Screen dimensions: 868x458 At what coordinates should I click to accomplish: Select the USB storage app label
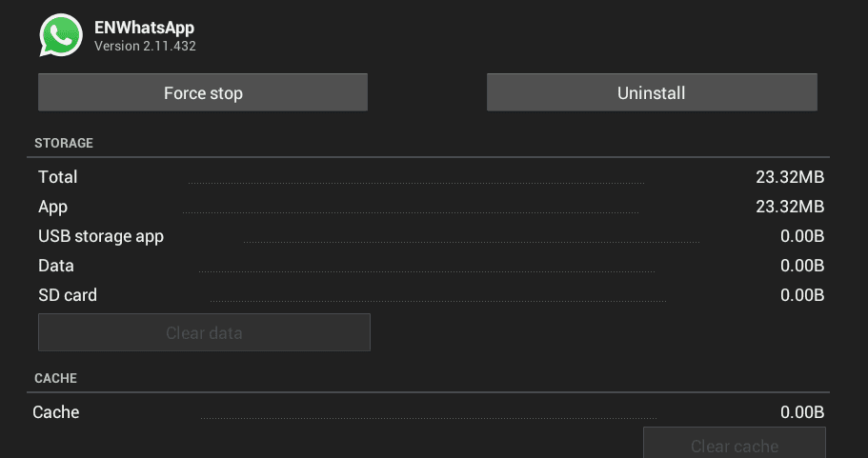pyautogui.click(x=101, y=236)
